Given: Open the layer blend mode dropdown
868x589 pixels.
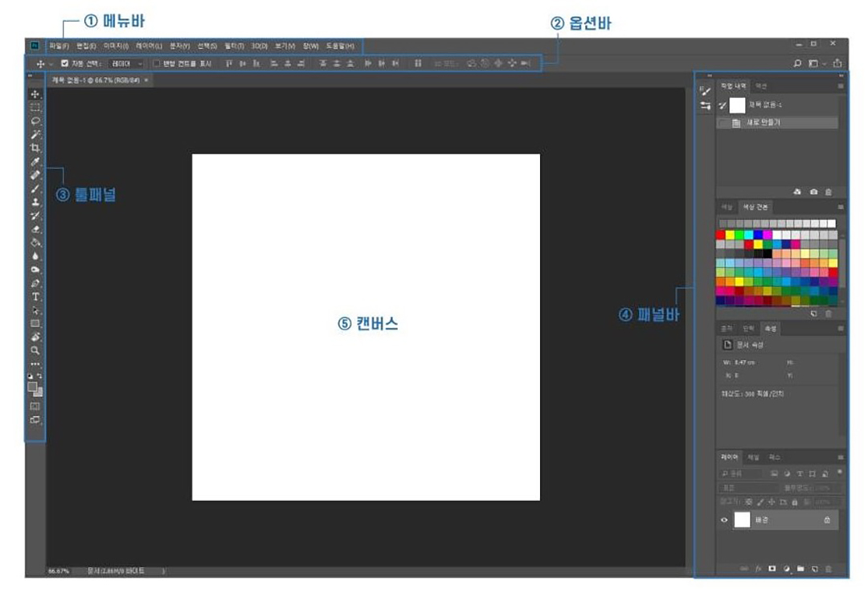Looking at the screenshot, I should pyautogui.click(x=747, y=488).
